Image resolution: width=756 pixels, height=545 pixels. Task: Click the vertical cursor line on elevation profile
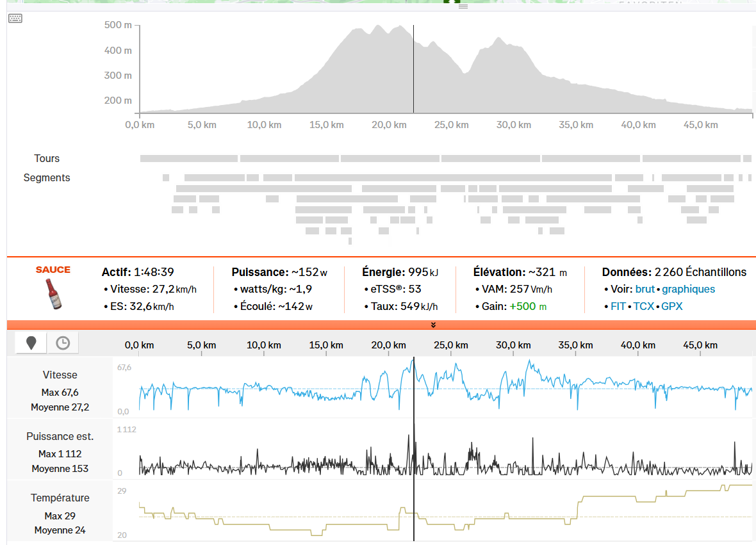[x=413, y=70]
